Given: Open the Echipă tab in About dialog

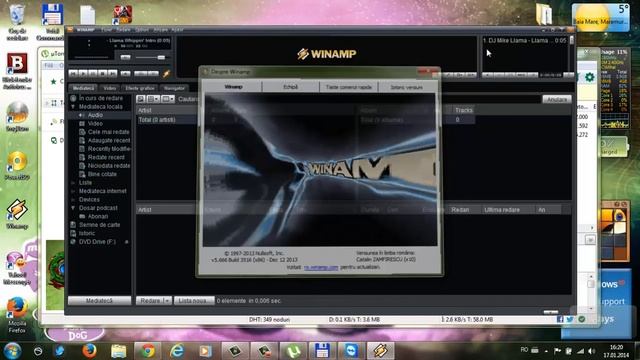Looking at the screenshot, I should click(291, 87).
